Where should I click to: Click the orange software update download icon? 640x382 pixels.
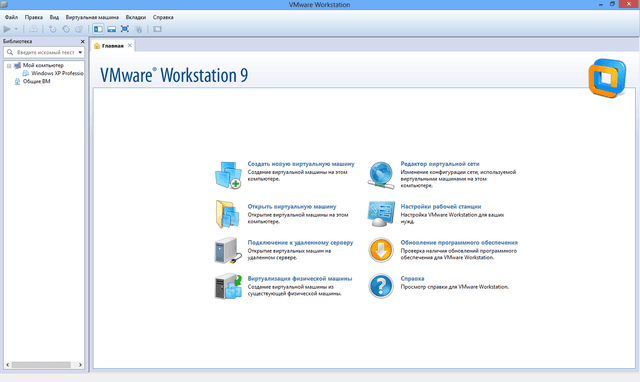pos(381,250)
